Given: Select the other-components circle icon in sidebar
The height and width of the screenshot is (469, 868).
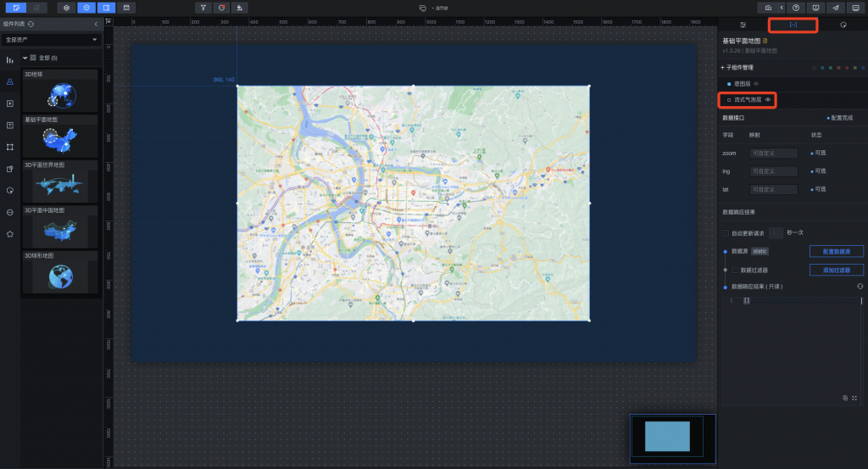Looking at the screenshot, I should coord(10,212).
